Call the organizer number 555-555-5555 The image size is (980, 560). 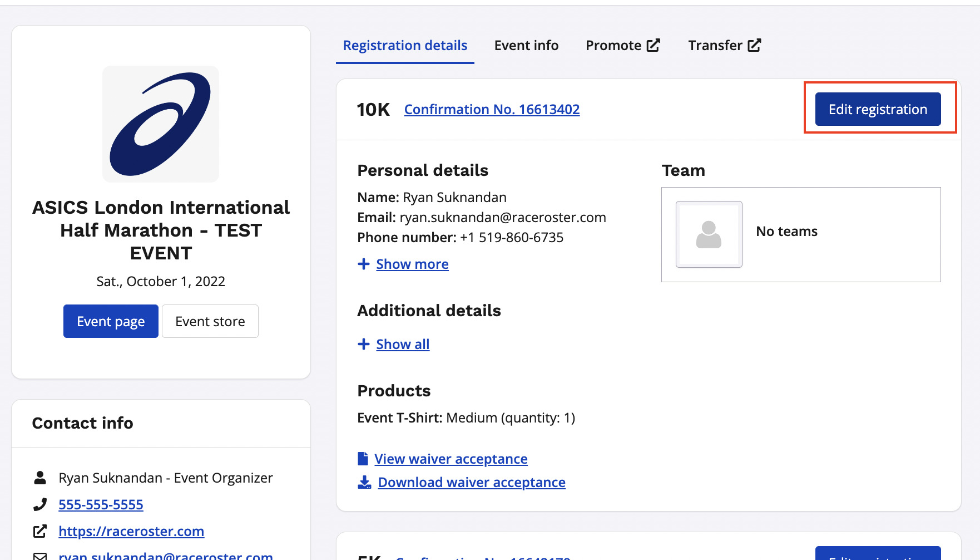coord(101,504)
